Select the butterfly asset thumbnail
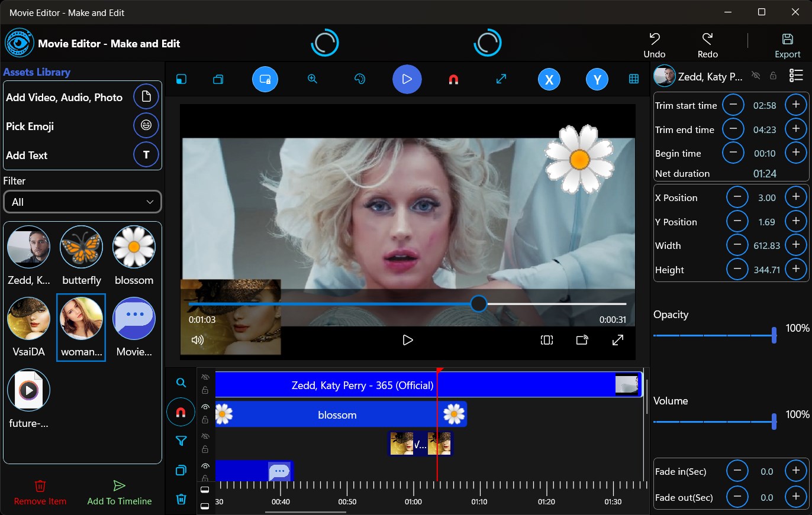812x515 pixels. pyautogui.click(x=81, y=247)
